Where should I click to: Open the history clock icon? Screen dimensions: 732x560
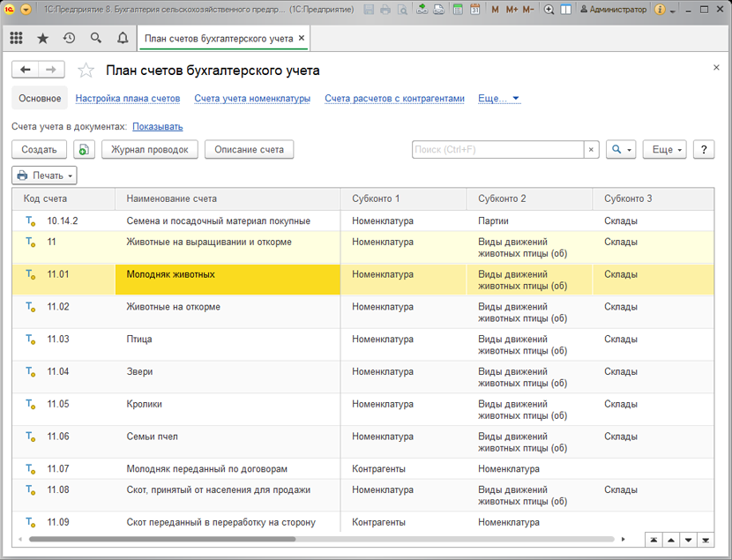coord(69,38)
